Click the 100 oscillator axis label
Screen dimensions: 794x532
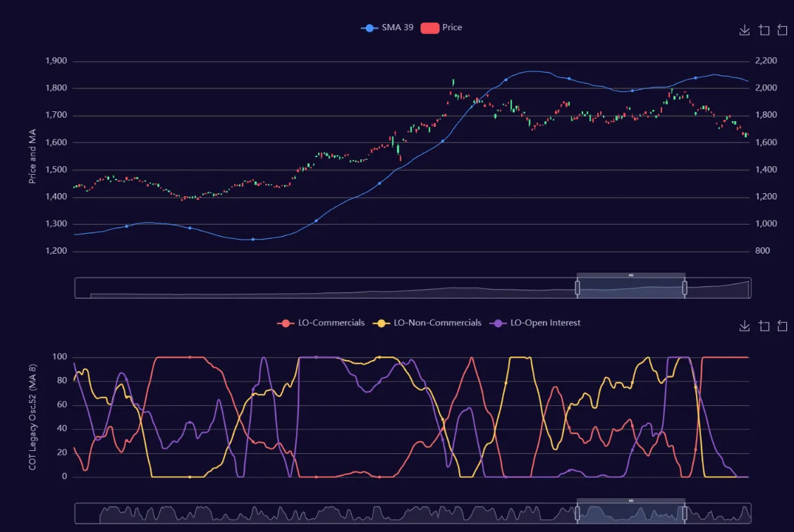[60, 357]
